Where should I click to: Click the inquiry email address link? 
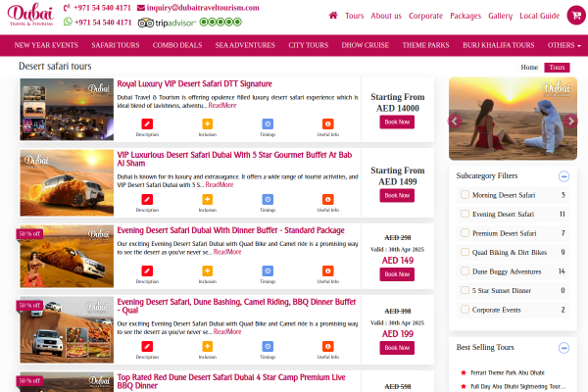[203, 8]
